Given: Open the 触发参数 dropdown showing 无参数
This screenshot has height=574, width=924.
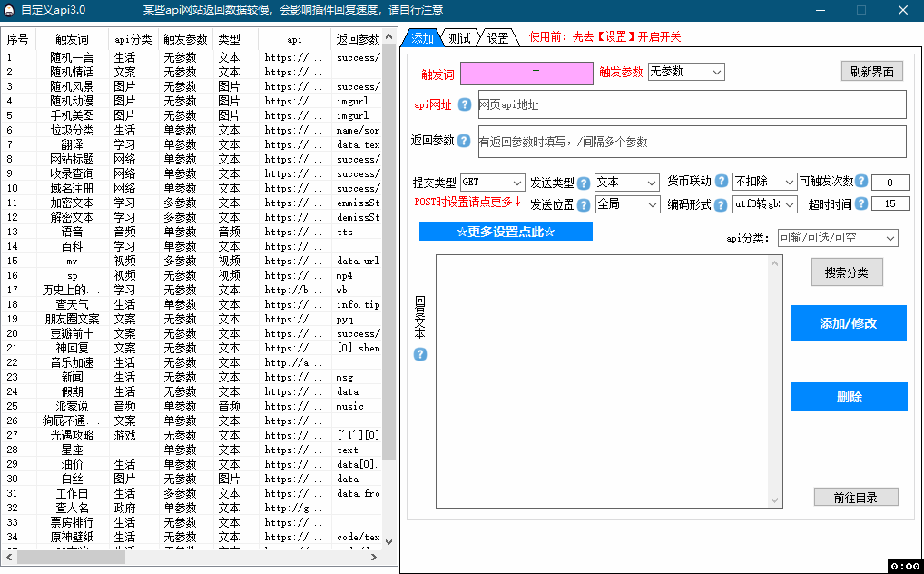Looking at the screenshot, I should click(687, 71).
